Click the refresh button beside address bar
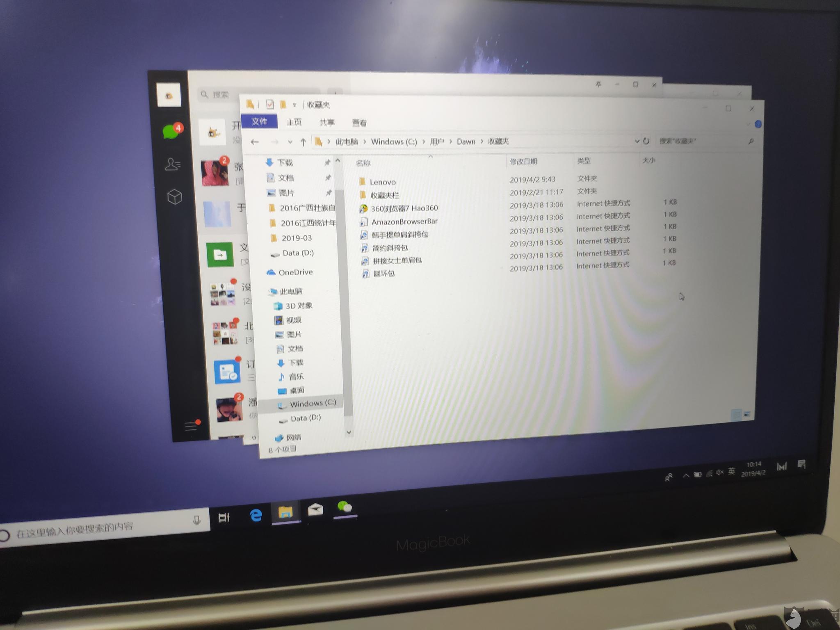Image resolution: width=840 pixels, height=630 pixels. click(646, 141)
